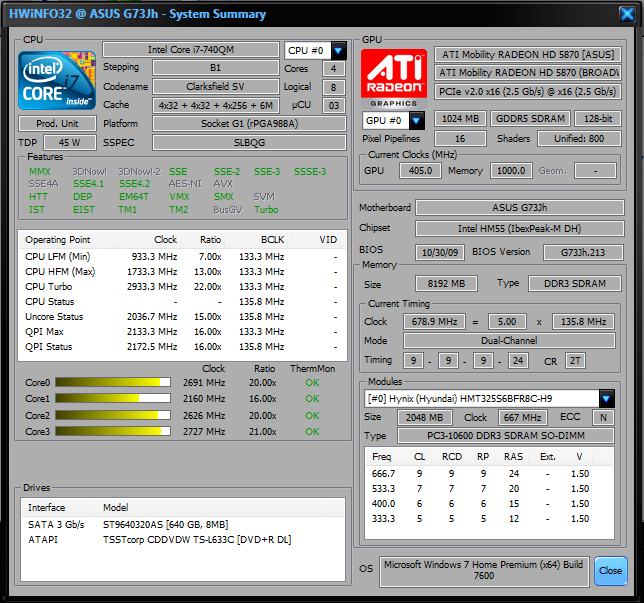Click the 45 W TDP field
The height and width of the screenshot is (603, 644).
coord(70,143)
